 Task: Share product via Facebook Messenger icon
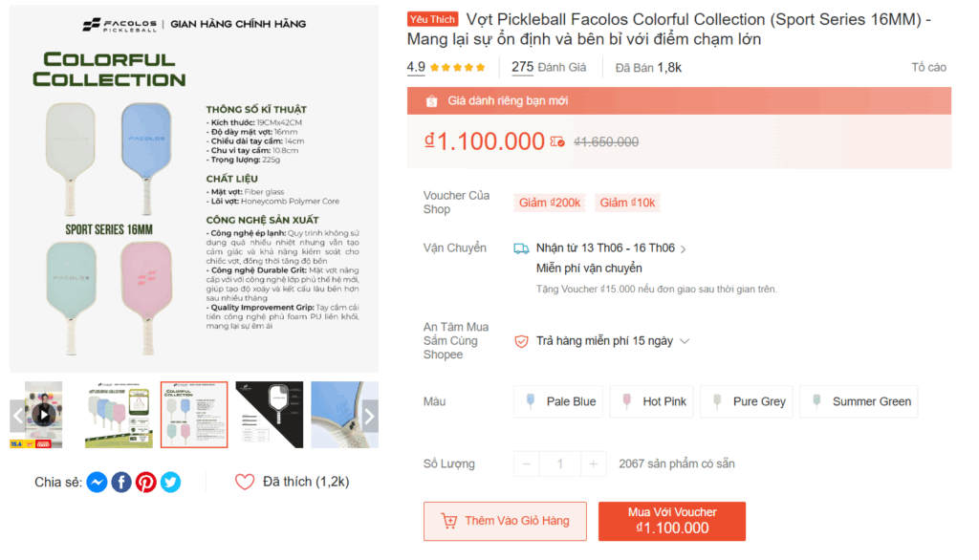(97, 483)
